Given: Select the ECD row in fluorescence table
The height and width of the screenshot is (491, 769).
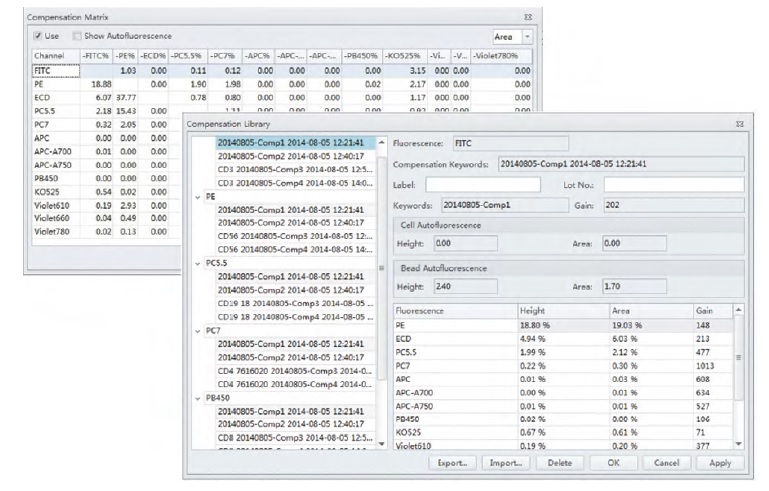Looking at the screenshot, I should tap(563, 339).
